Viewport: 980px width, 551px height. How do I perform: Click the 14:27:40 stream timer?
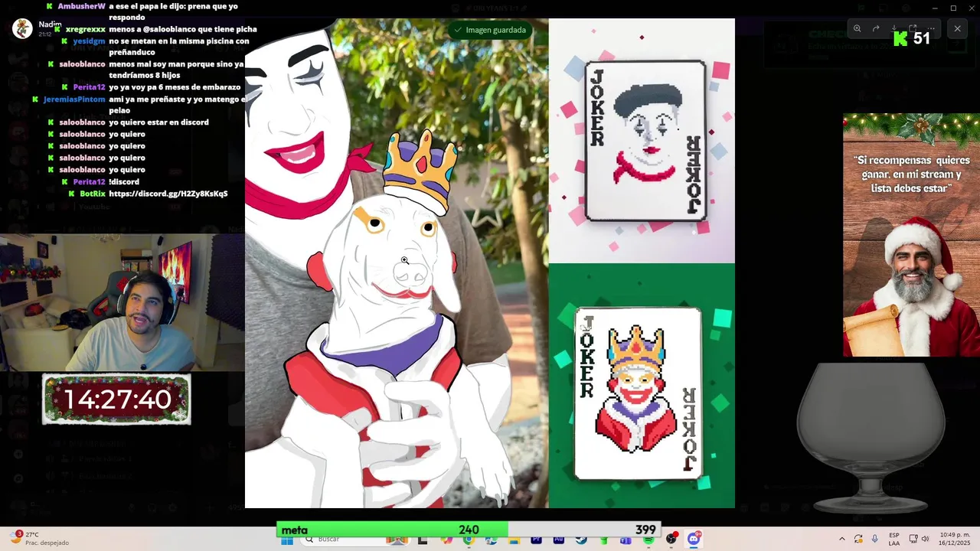116,399
